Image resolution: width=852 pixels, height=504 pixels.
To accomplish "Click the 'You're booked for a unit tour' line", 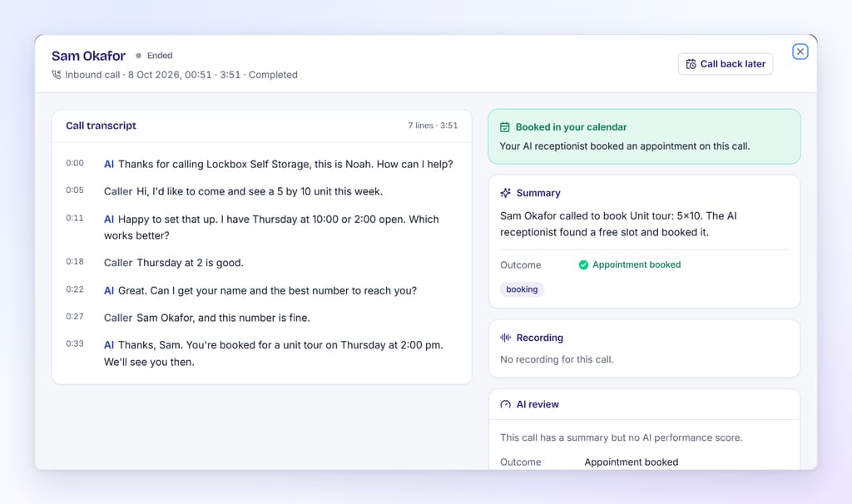I will (273, 353).
